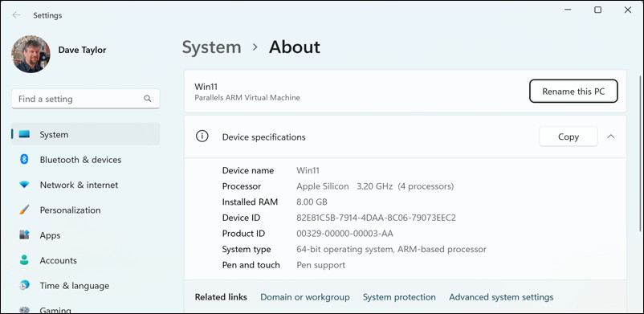Click the Dave Taylor account name
Image resolution: width=644 pixels, height=314 pixels.
(82, 50)
